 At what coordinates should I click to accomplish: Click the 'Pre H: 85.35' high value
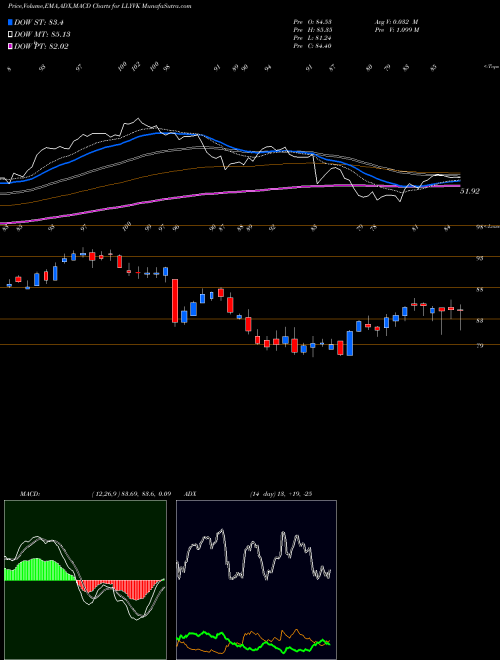(x=312, y=30)
